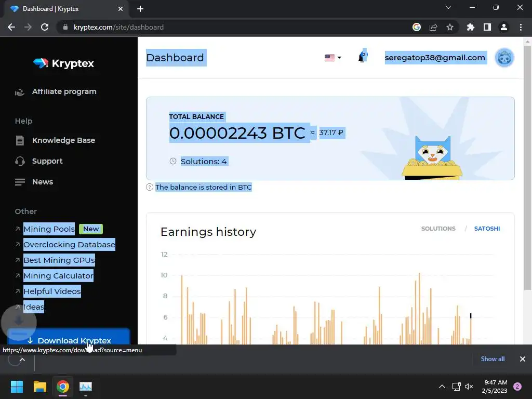The height and width of the screenshot is (399, 532).
Task: Open the Best Mining GPUs link
Action: pyautogui.click(x=59, y=260)
